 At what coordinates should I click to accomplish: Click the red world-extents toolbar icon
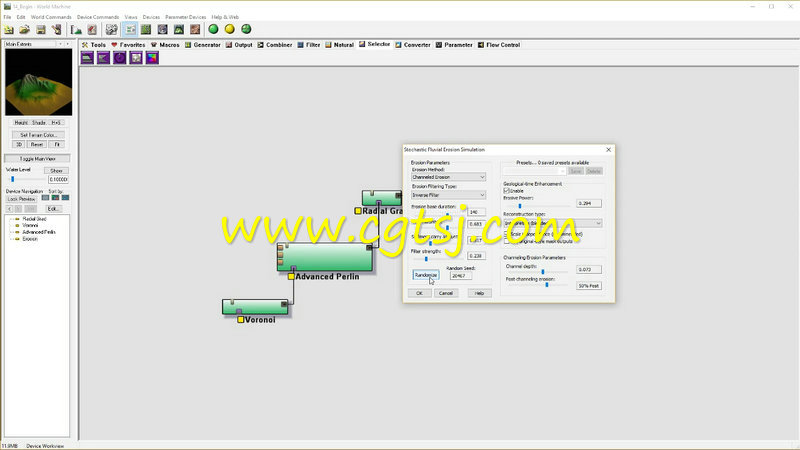pyautogui.click(x=92, y=30)
